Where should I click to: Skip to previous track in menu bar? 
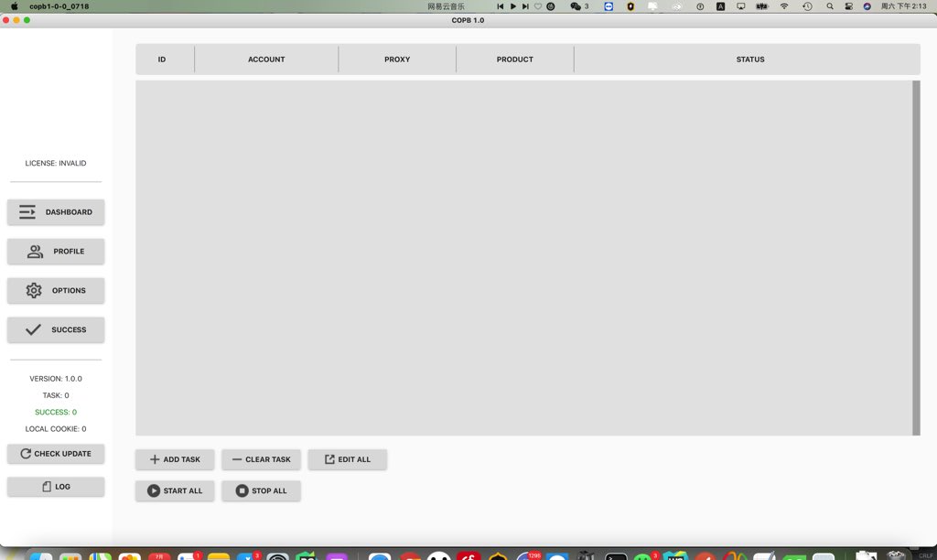[x=501, y=6]
